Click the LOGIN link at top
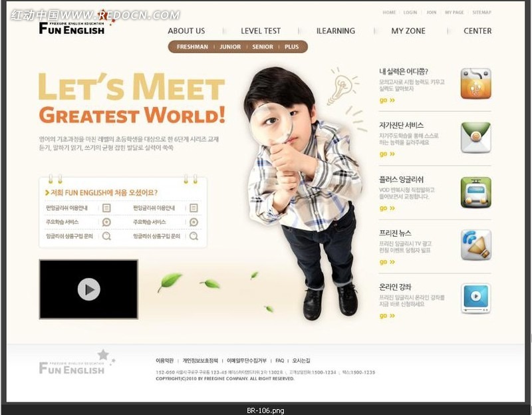Viewport: 532px width, 415px height. tap(410, 13)
